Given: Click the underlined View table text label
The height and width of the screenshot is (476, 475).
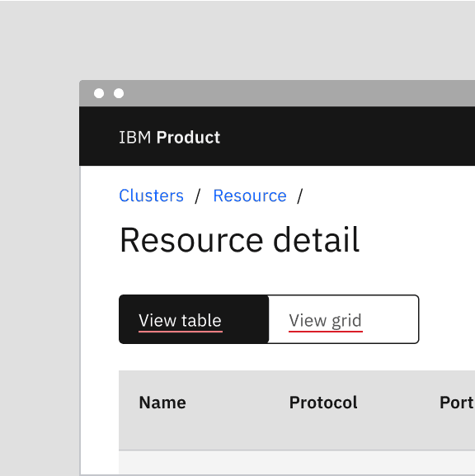Looking at the screenshot, I should pos(181,321).
